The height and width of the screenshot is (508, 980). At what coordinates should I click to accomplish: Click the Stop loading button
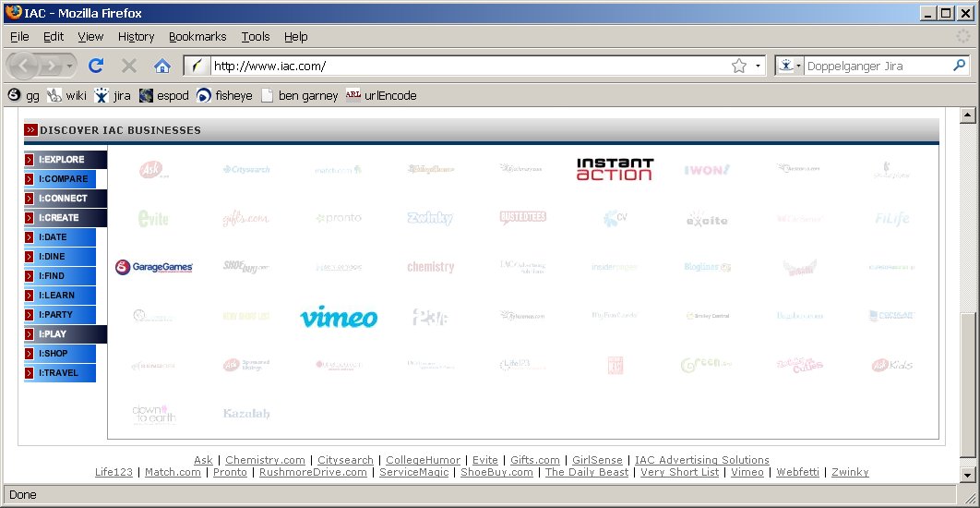129,65
